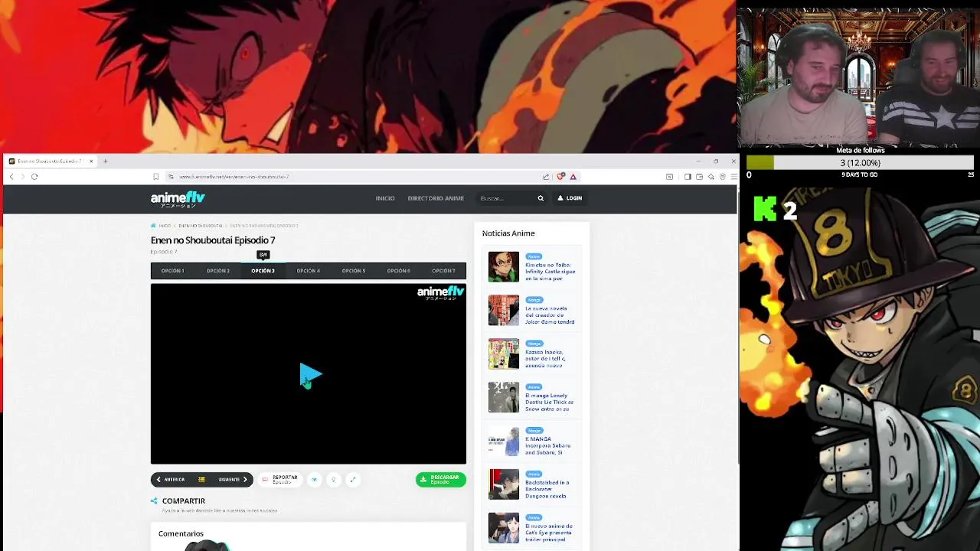Click the Cat's Eye news thumbnail
980x551 pixels.
504,528
